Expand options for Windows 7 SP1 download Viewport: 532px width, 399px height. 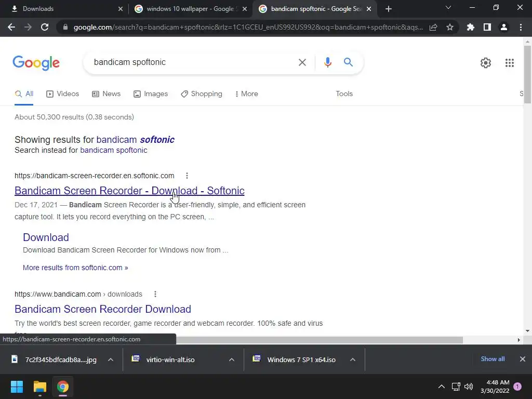[x=353, y=360]
